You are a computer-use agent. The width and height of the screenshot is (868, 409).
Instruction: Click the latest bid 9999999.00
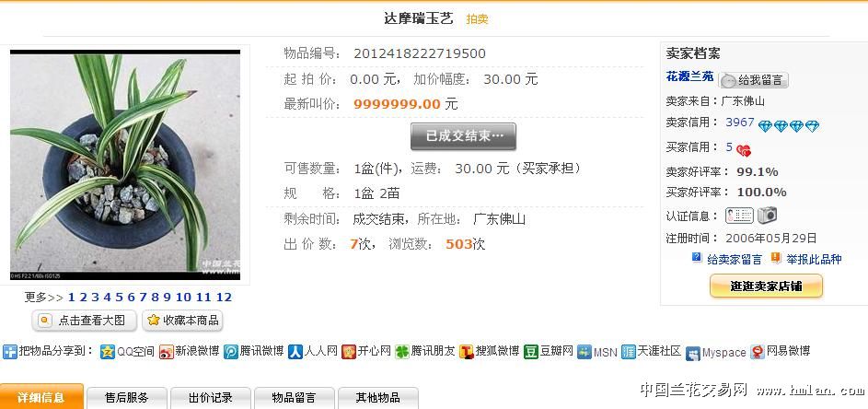tap(397, 104)
